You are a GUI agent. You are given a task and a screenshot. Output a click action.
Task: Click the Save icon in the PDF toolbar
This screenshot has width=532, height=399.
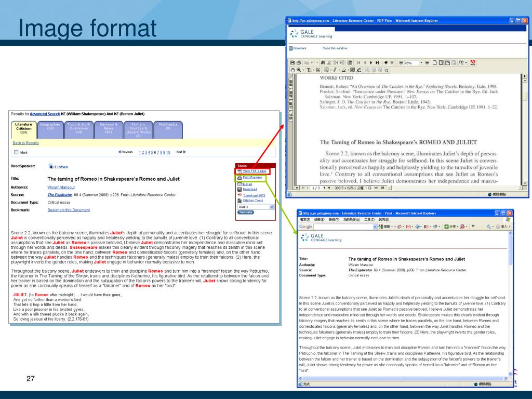(292, 62)
